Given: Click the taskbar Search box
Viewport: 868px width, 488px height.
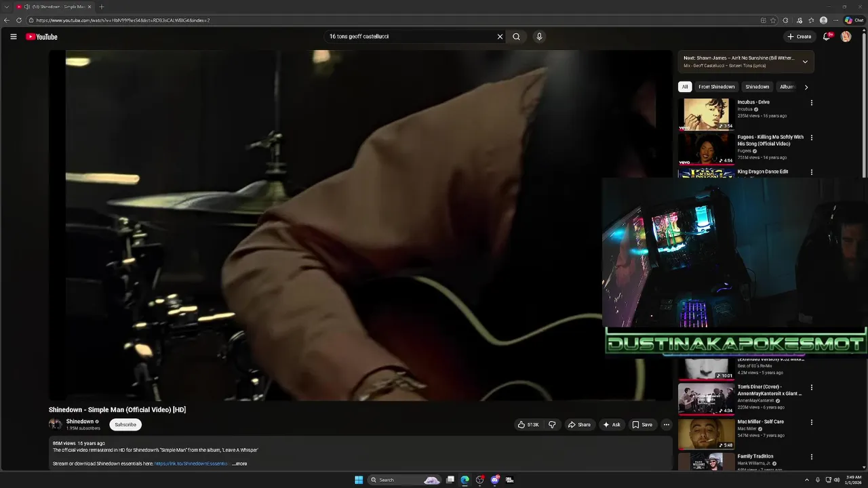Looking at the screenshot, I should click(x=404, y=480).
